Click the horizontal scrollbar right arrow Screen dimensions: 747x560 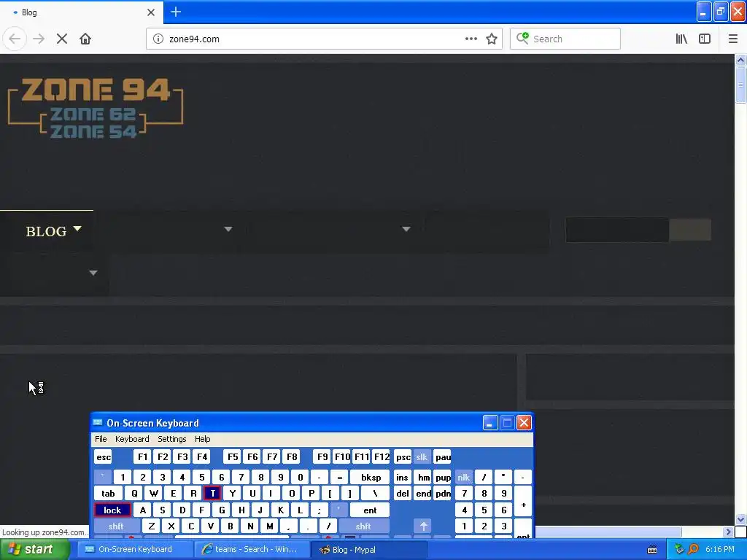point(728,532)
